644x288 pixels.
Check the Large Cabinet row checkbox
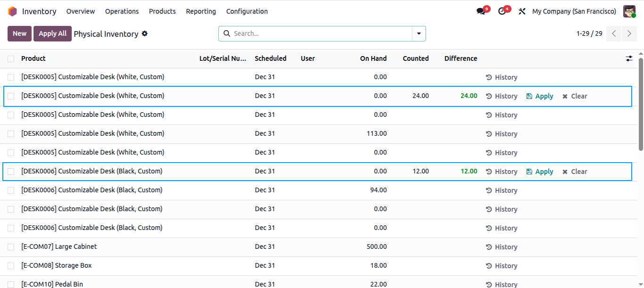pos(11,247)
